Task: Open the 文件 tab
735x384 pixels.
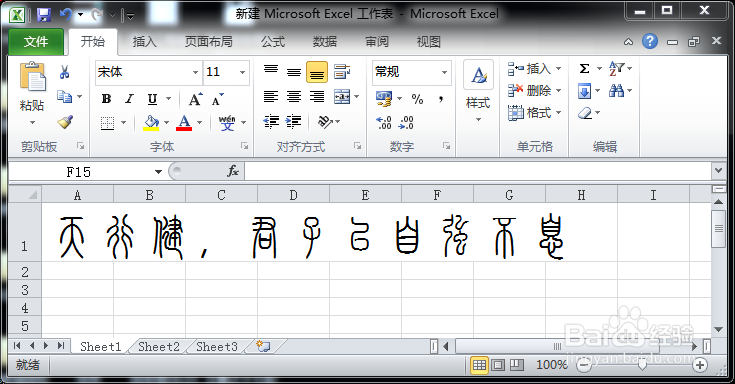Action: point(36,42)
